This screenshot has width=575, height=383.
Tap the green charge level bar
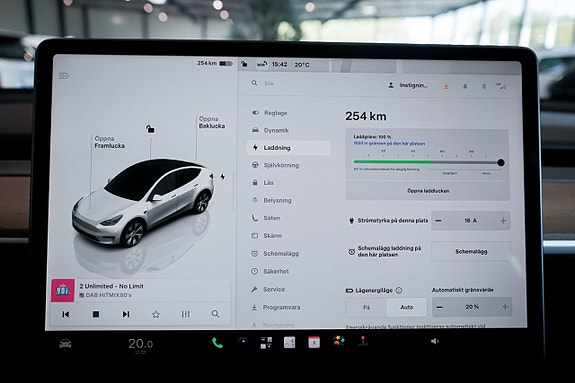click(x=392, y=161)
